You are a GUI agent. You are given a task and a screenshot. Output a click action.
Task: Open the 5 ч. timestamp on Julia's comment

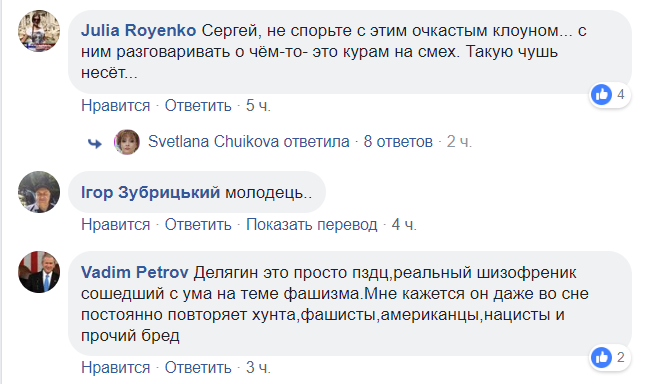[258, 105]
